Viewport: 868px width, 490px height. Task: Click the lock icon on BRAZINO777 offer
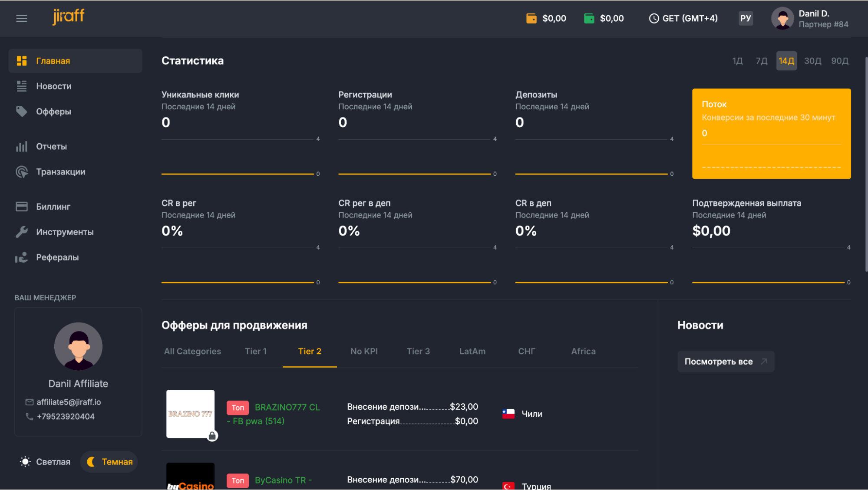[x=212, y=435]
